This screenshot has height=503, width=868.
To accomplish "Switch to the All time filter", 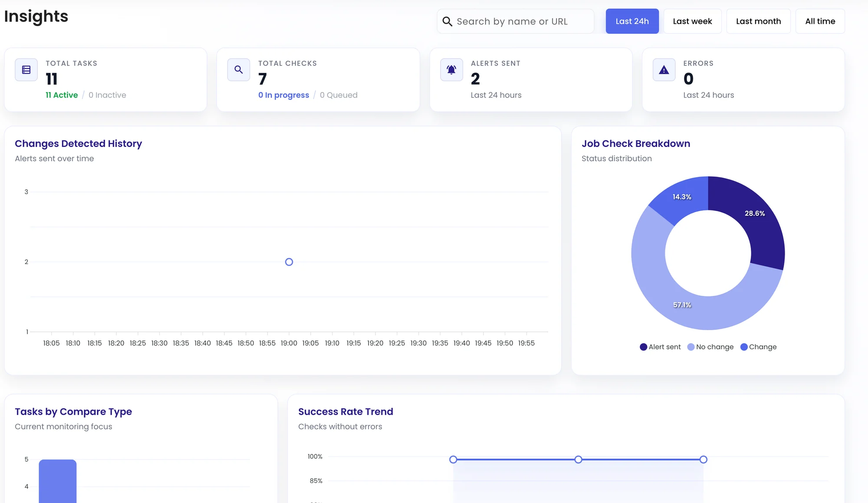I will pyautogui.click(x=820, y=21).
